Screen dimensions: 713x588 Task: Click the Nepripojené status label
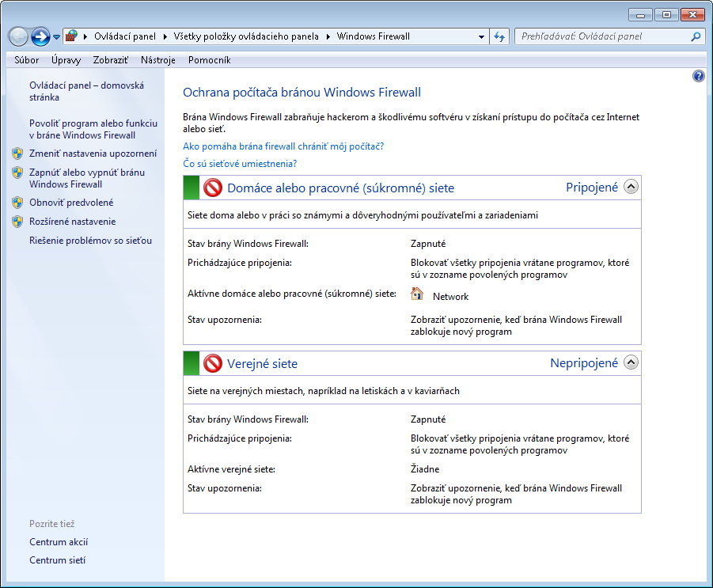click(x=584, y=363)
